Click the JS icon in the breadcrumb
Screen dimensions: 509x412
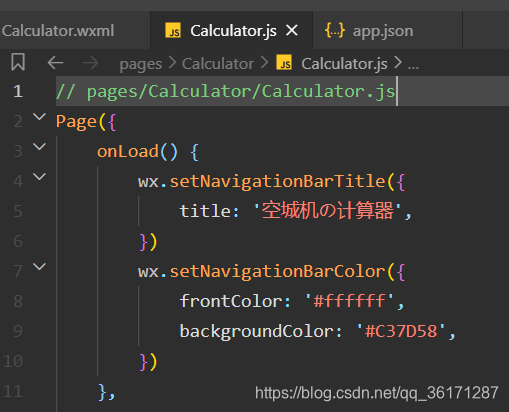(284, 63)
